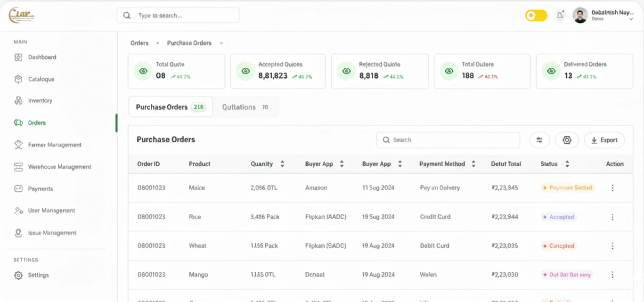The height and width of the screenshot is (302, 644).
Task: Click the Export button
Action: pos(604,140)
